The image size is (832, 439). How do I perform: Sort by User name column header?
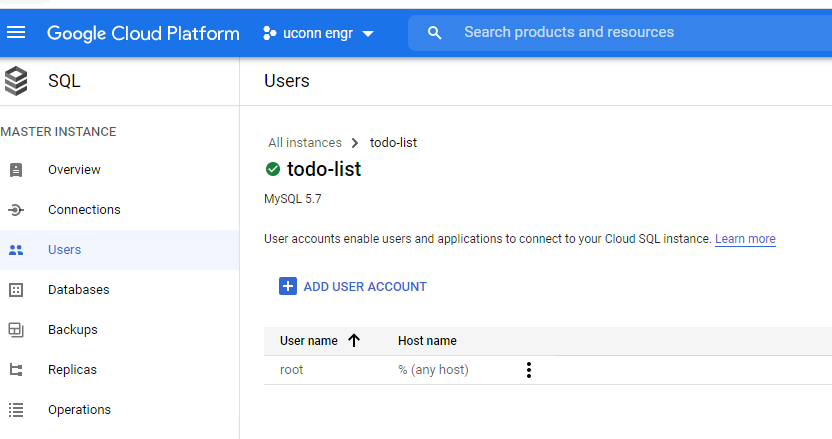pyautogui.click(x=309, y=341)
